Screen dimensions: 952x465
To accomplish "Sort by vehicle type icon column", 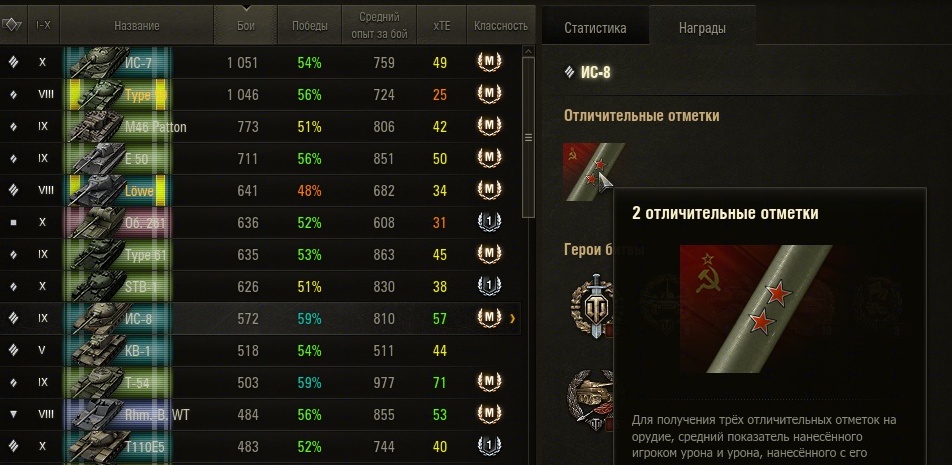I will click(x=12, y=25).
